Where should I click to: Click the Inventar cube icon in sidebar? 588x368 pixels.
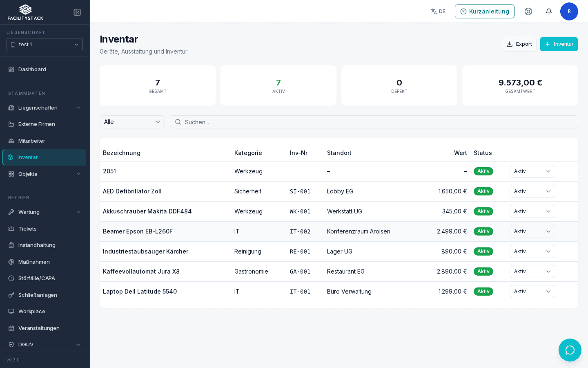pos(11,157)
